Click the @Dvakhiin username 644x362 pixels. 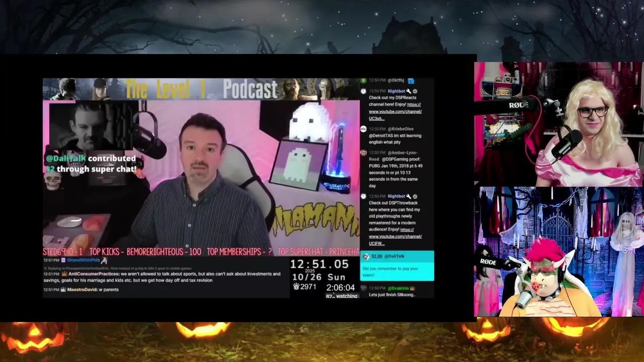398,289
